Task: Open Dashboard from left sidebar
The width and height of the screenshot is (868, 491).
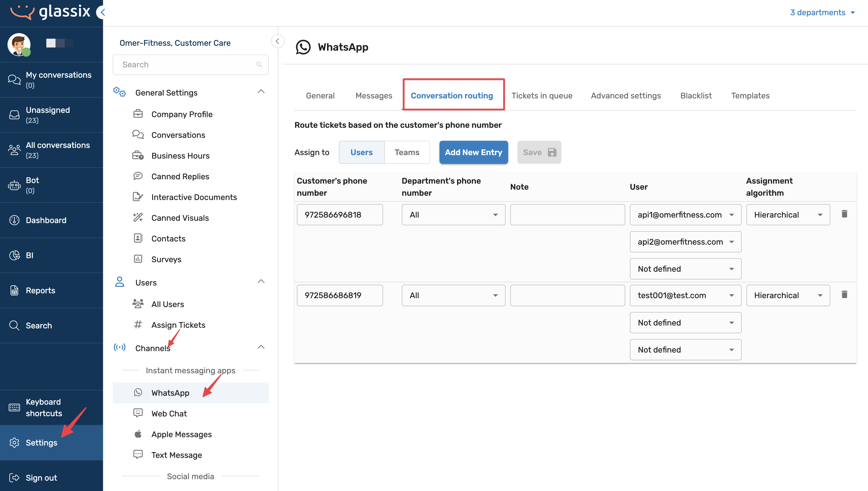Action: [x=46, y=220]
